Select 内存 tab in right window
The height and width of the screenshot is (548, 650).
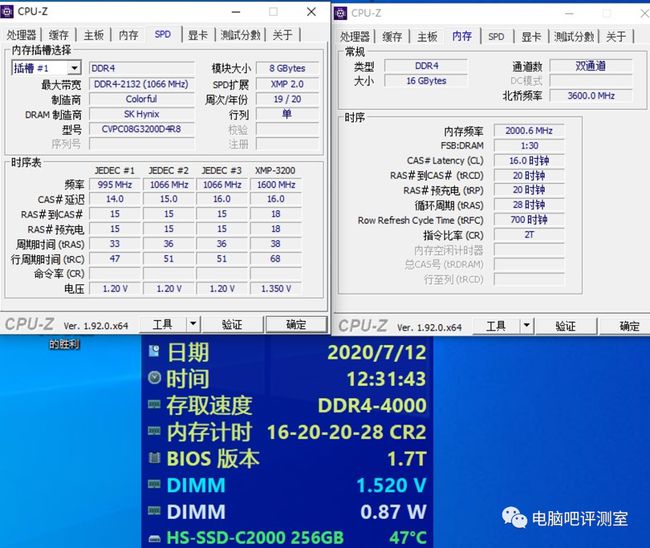(462, 36)
